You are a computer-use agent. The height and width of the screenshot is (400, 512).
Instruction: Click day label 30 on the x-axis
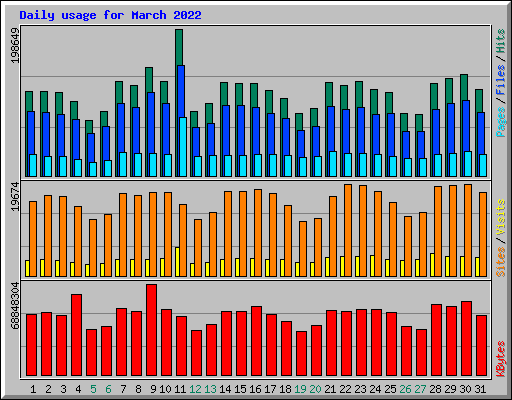click(x=465, y=389)
